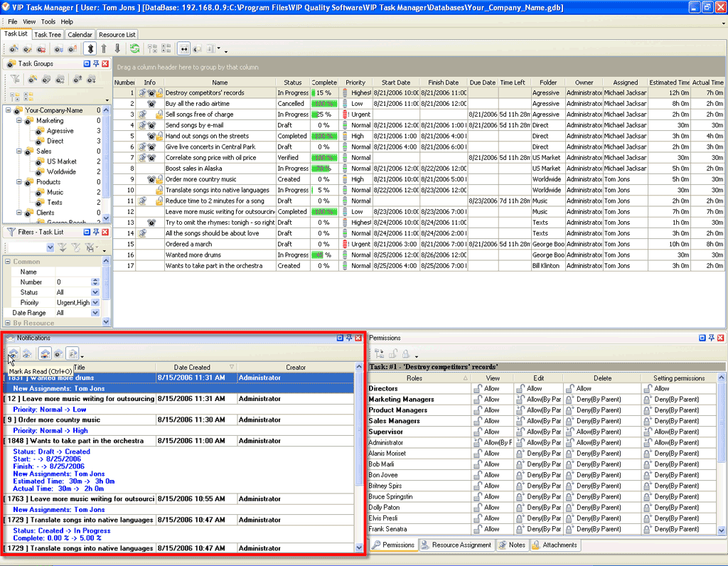Open the Priority filter dropdown showing Urgent,High
Viewport: 728px width, 566px height.
pos(95,303)
